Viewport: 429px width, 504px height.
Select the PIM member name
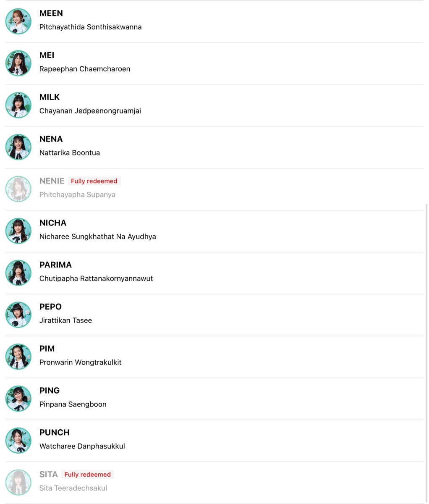point(47,349)
